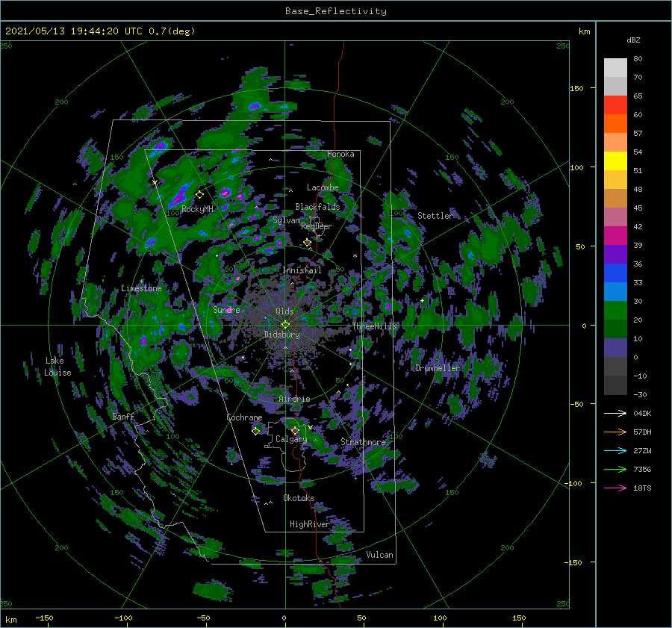The image size is (672, 628).
Task: Click the Olds city label
Action: [284, 311]
